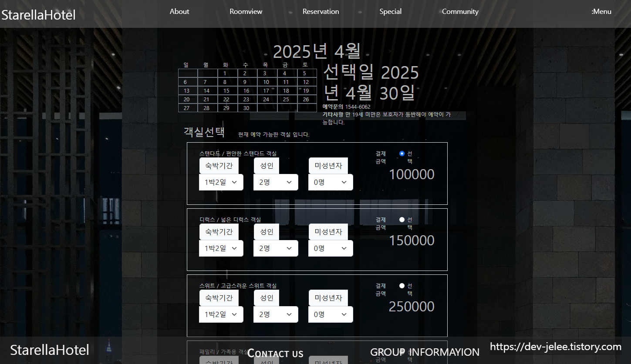
Task: Open the adult 2명 dropdown for 스위트 room
Action: 276,314
